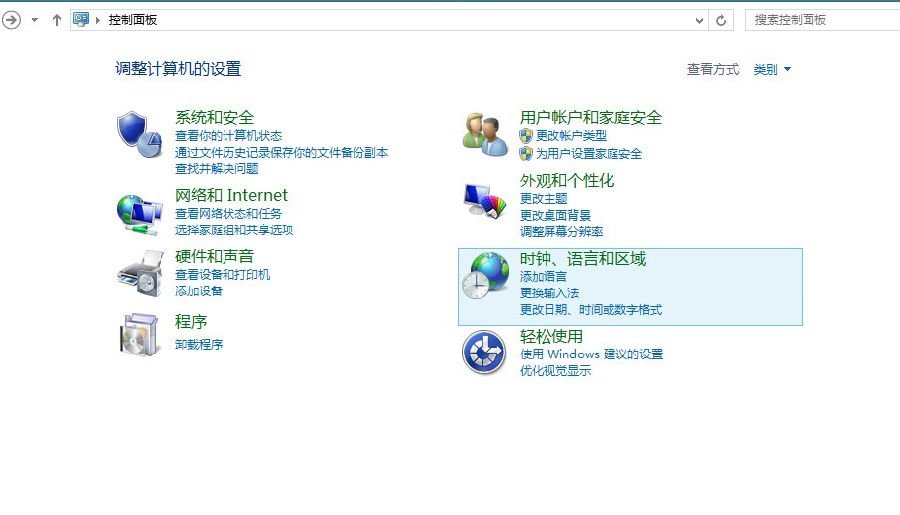
Task: Open 轻松使用 heading
Action: click(x=551, y=336)
